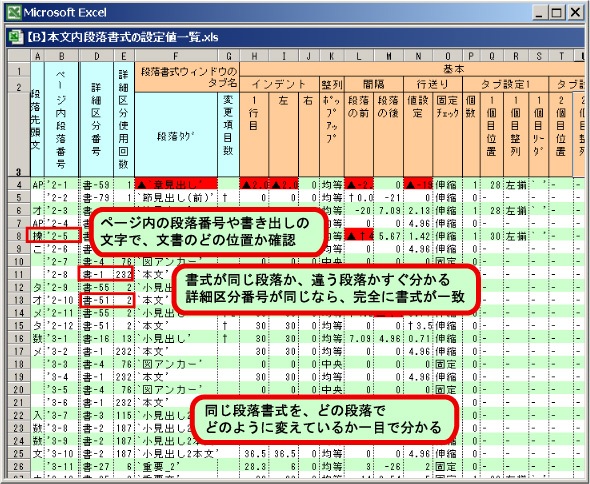Minimize the Excel window

coord(540,13)
